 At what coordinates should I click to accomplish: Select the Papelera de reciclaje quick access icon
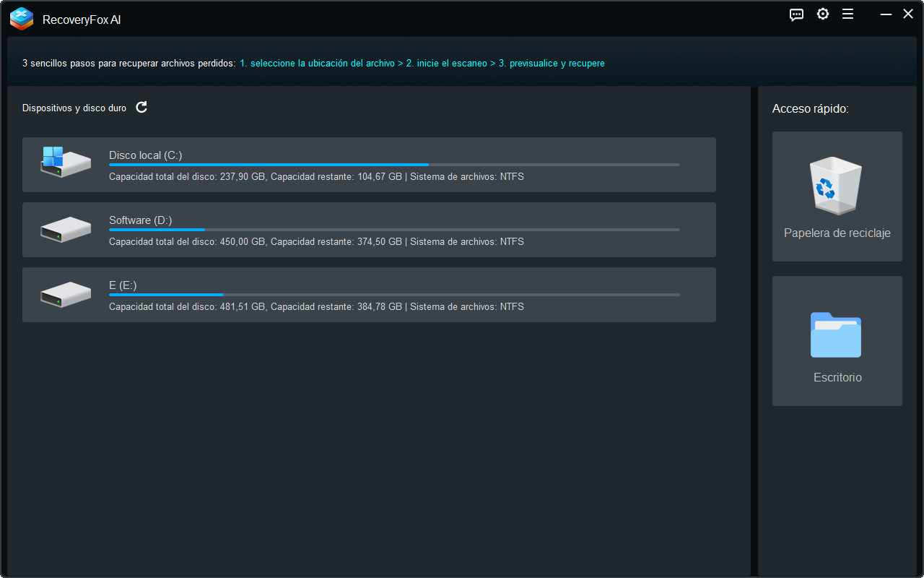point(837,186)
